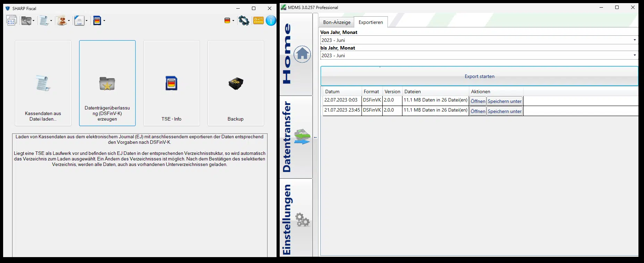Select the Backup tile
The width and height of the screenshot is (644, 263).
tap(236, 83)
